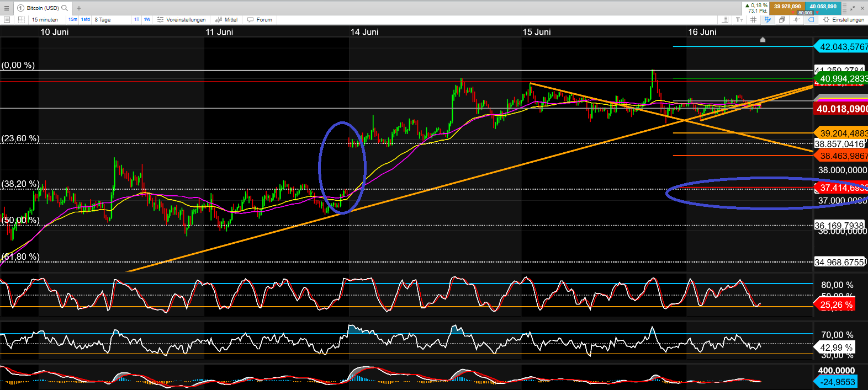Add a new chart tab with plus
This screenshot has height=390, width=868.
pyautogui.click(x=79, y=8)
